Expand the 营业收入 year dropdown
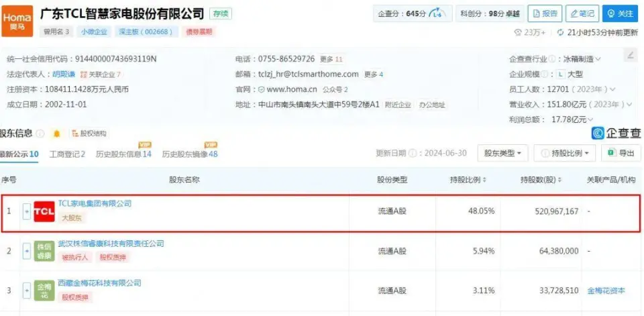Image resolution: width=644 pixels, height=316 pixels. [629, 104]
